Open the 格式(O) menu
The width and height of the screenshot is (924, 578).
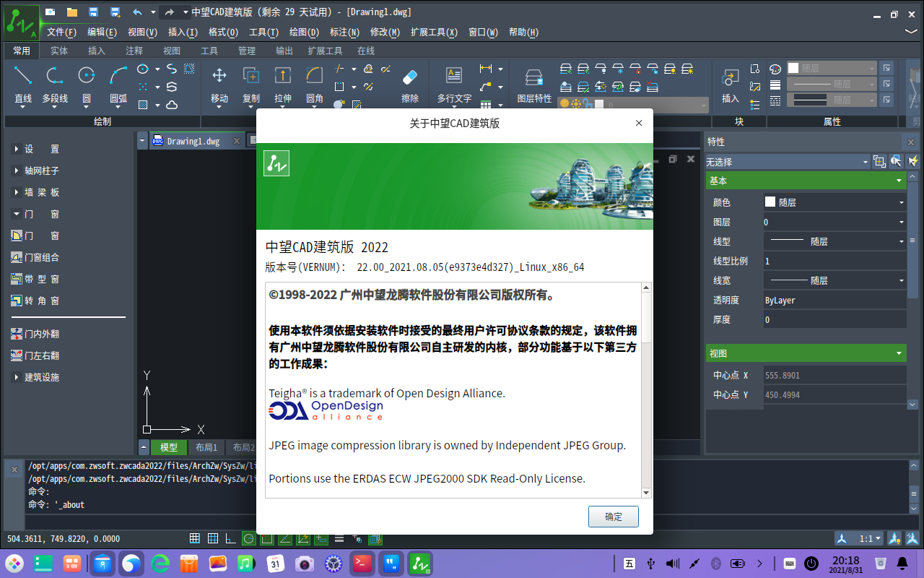tap(223, 32)
